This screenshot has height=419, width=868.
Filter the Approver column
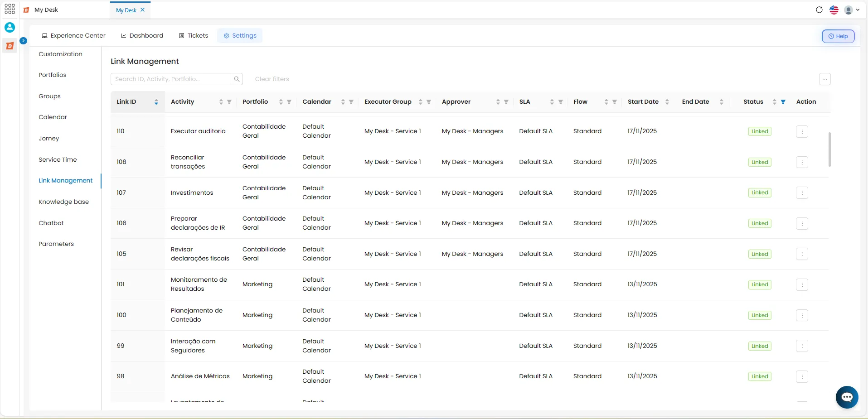point(506,102)
